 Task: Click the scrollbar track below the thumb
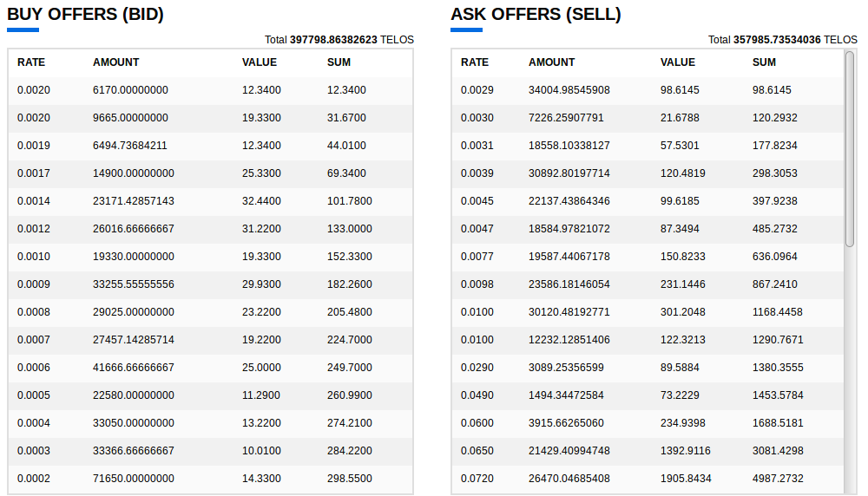point(850,370)
